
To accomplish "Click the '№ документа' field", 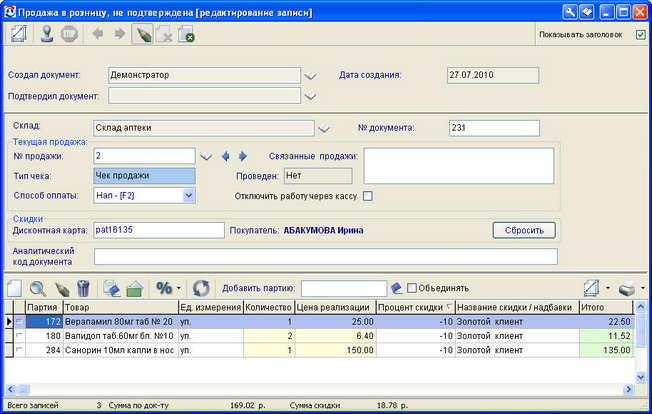I will point(494,128).
